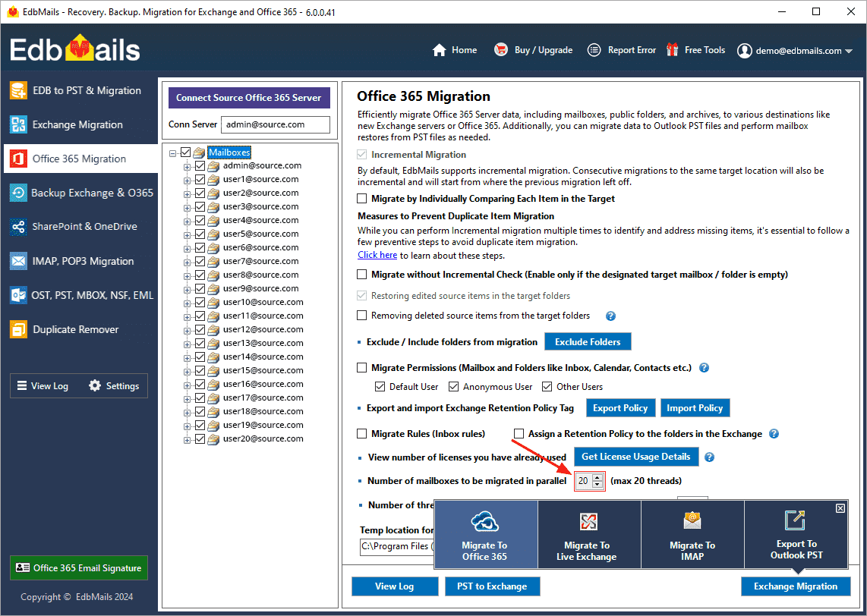Click the Settings gear icon
Image resolution: width=867 pixels, height=616 pixels.
(x=95, y=385)
